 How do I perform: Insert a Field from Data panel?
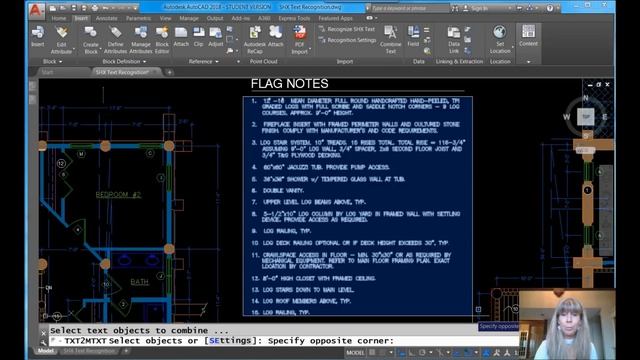413,37
